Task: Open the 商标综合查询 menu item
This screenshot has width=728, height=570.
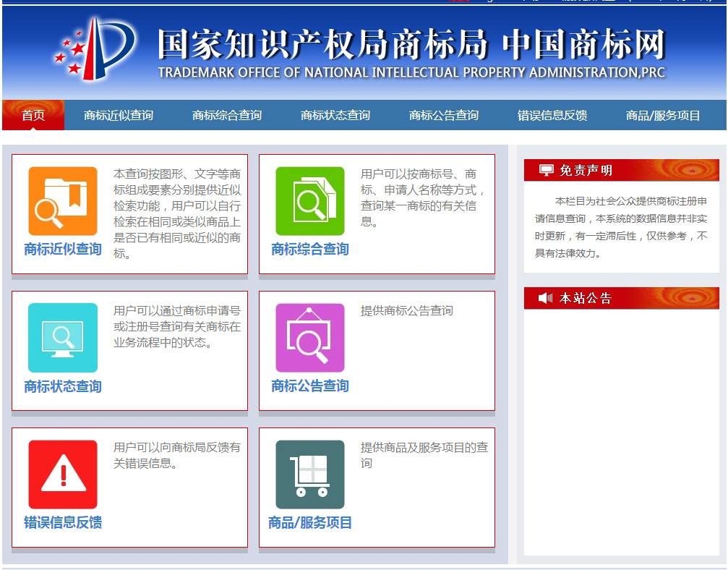Action: (227, 114)
